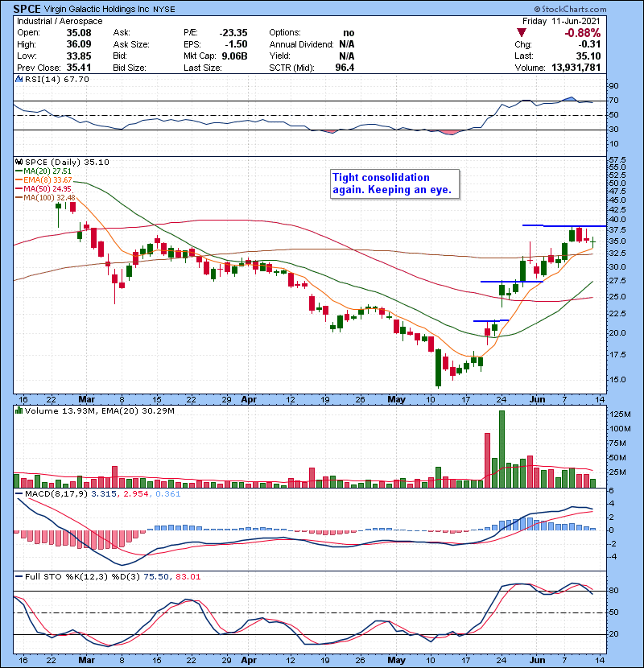Click the 57.5 tick on the price axis
The width and height of the screenshot is (644, 668).
[617, 160]
